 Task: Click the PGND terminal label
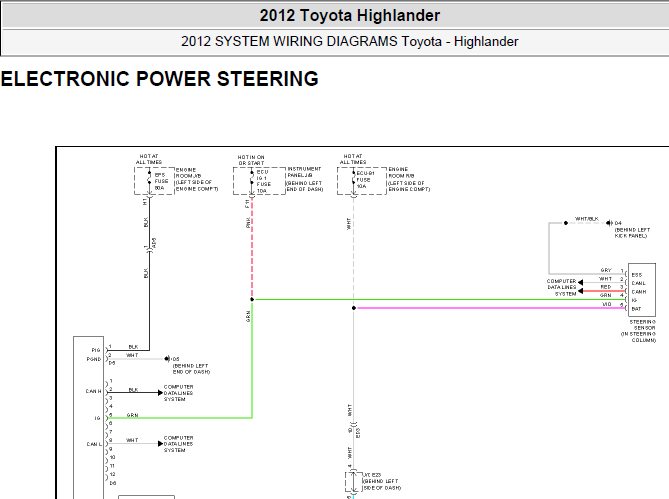tap(94, 359)
